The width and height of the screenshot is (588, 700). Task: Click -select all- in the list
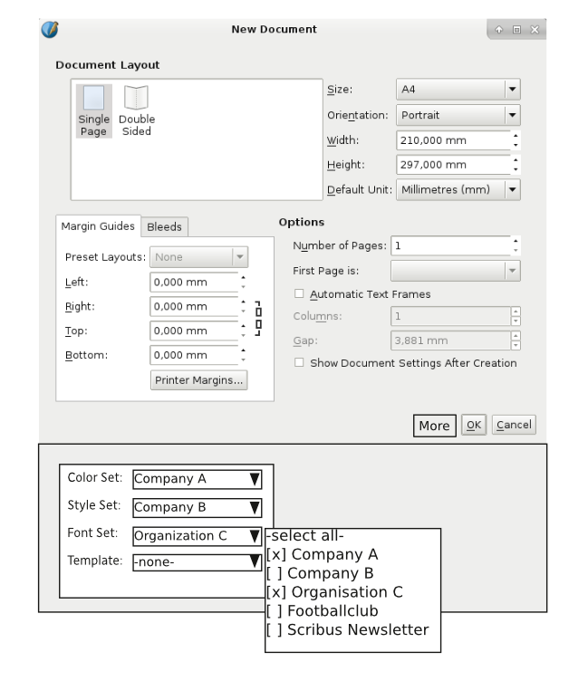[304, 535]
